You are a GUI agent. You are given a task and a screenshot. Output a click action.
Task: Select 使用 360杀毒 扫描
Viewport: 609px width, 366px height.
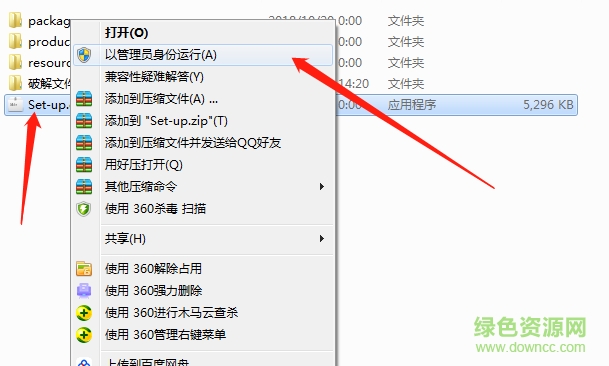pos(203,209)
